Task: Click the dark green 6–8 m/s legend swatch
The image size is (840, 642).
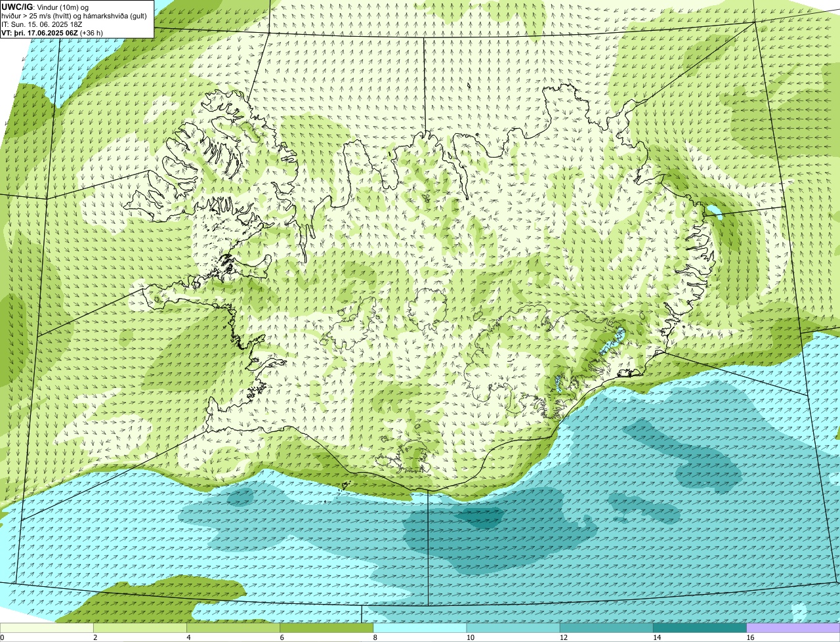Action: tap(327, 628)
